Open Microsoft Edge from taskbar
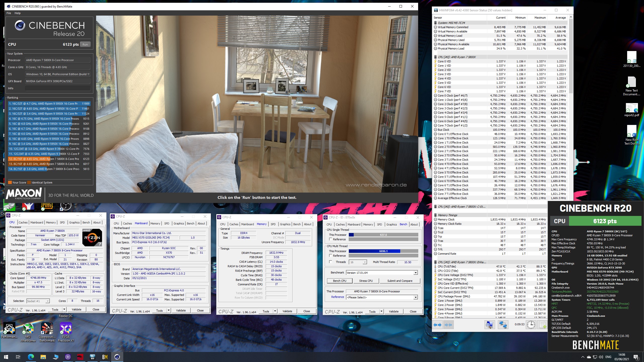Screen dimensions: 644x362 pyautogui.click(x=31, y=357)
